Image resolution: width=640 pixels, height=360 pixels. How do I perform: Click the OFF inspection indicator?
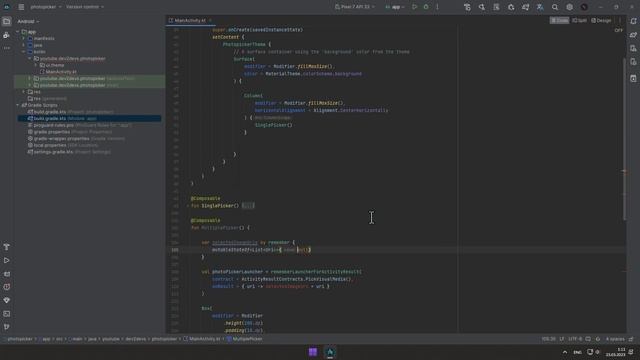(619, 31)
